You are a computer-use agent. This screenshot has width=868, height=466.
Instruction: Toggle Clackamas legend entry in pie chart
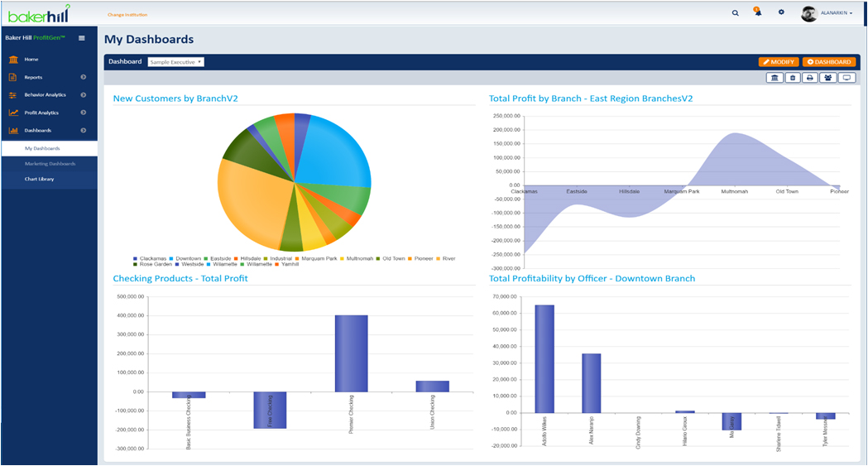pyautogui.click(x=150, y=258)
